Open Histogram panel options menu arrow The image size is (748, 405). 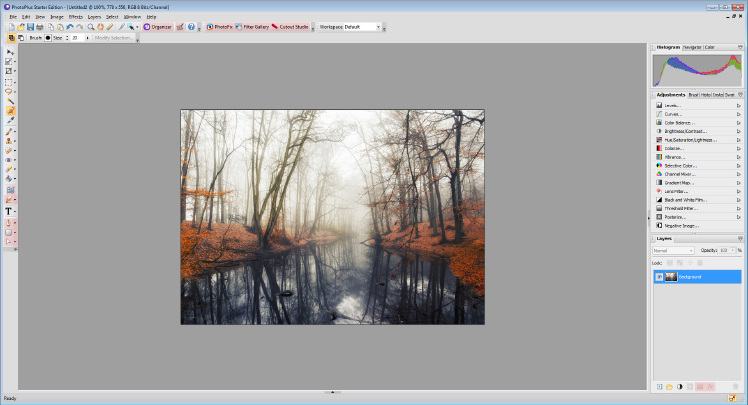coord(740,47)
